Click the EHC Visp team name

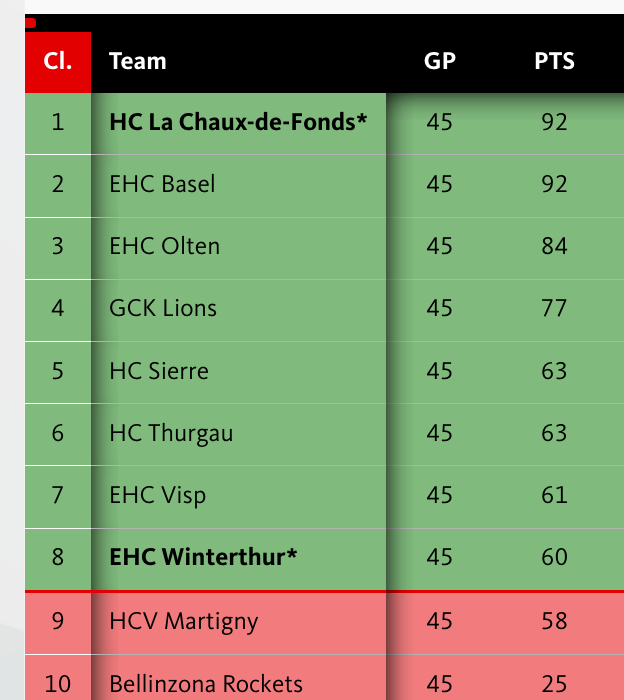pyautogui.click(x=158, y=495)
